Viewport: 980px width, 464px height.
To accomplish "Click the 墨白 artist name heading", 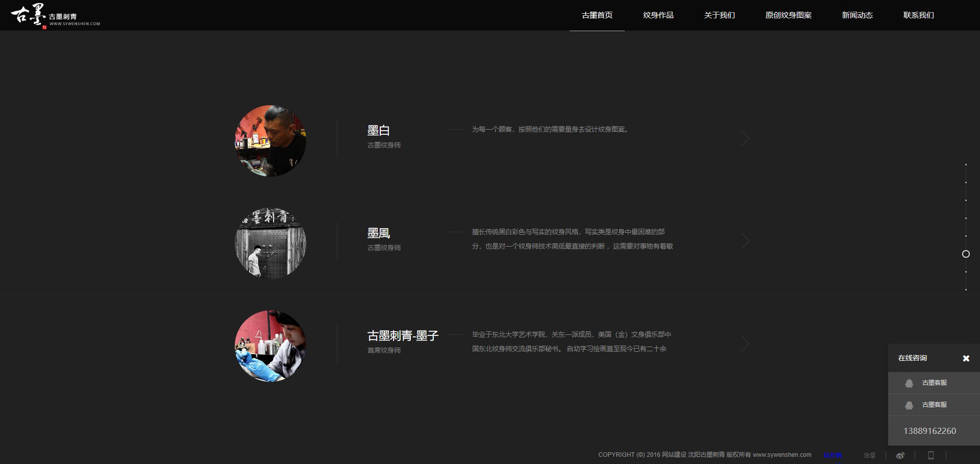I will click(378, 131).
